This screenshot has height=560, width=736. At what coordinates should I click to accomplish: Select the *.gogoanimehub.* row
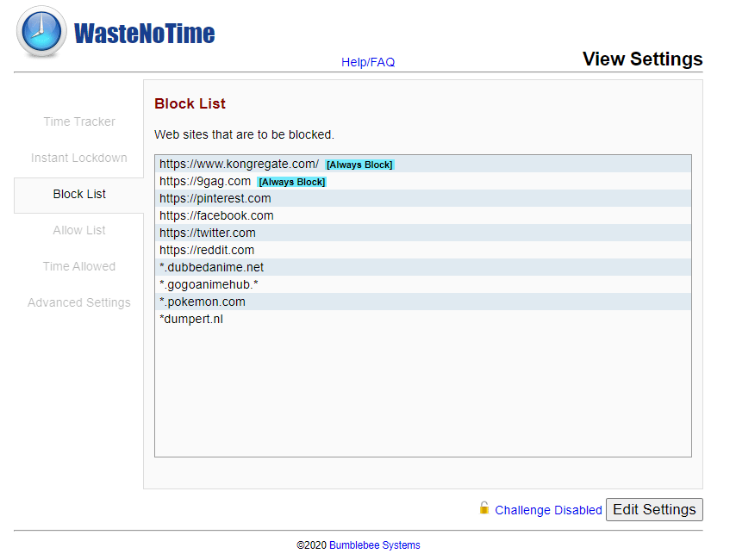click(423, 284)
